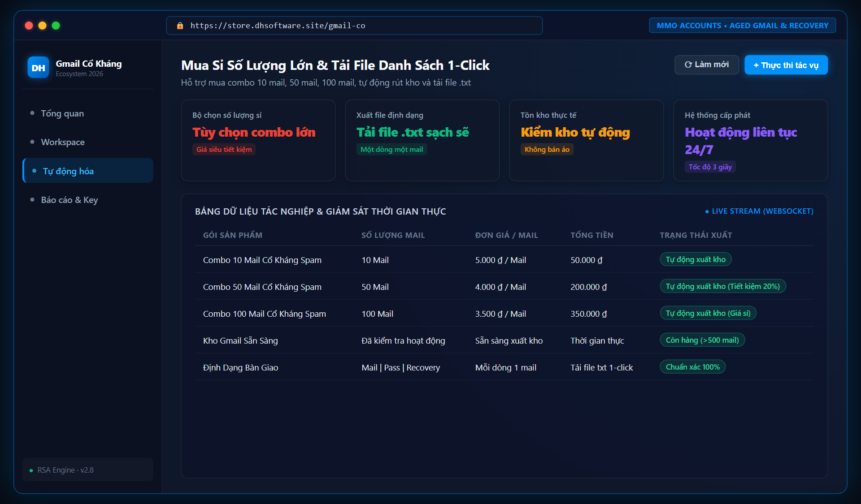Click the SỐ LƯỢNG MAIL column header

tap(393, 235)
